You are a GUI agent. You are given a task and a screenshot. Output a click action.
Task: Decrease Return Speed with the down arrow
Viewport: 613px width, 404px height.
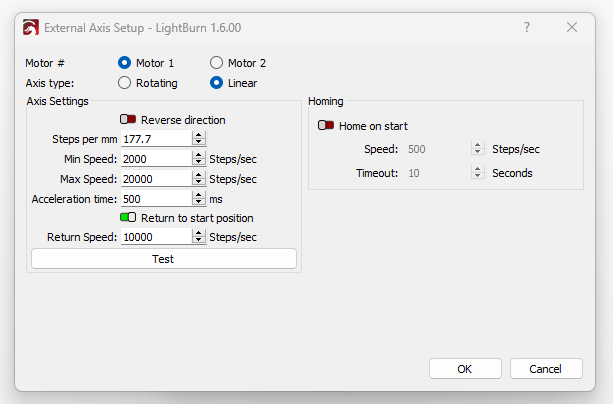pyautogui.click(x=199, y=241)
